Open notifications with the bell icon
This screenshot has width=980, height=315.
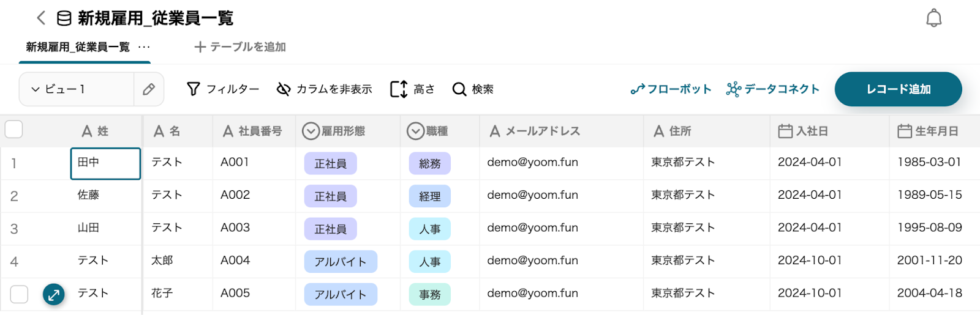933,18
